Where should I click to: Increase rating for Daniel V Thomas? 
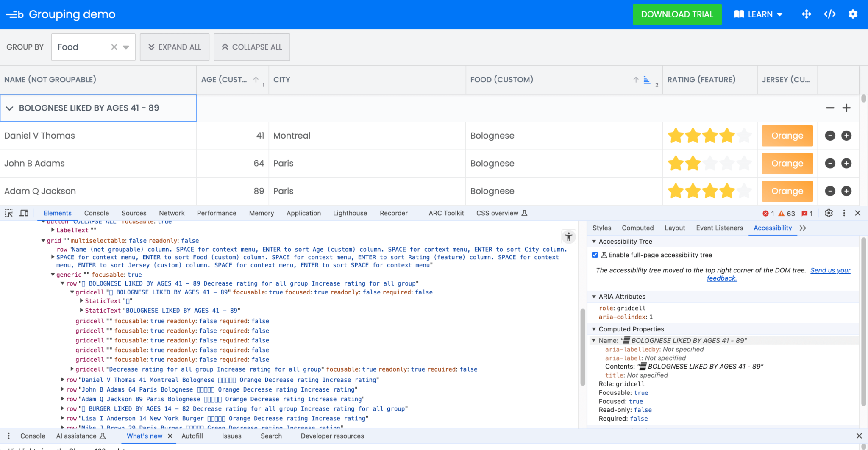tap(846, 136)
